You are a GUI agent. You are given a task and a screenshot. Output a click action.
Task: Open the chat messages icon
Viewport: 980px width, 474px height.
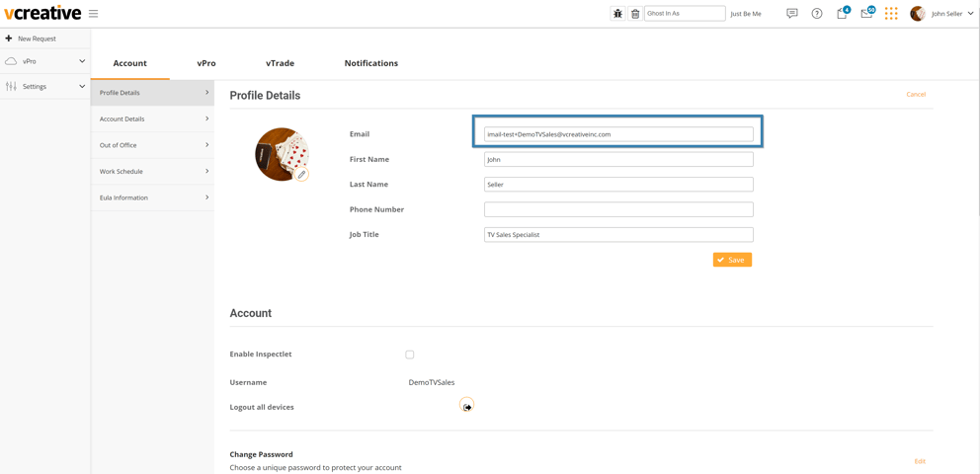pyautogui.click(x=792, y=13)
